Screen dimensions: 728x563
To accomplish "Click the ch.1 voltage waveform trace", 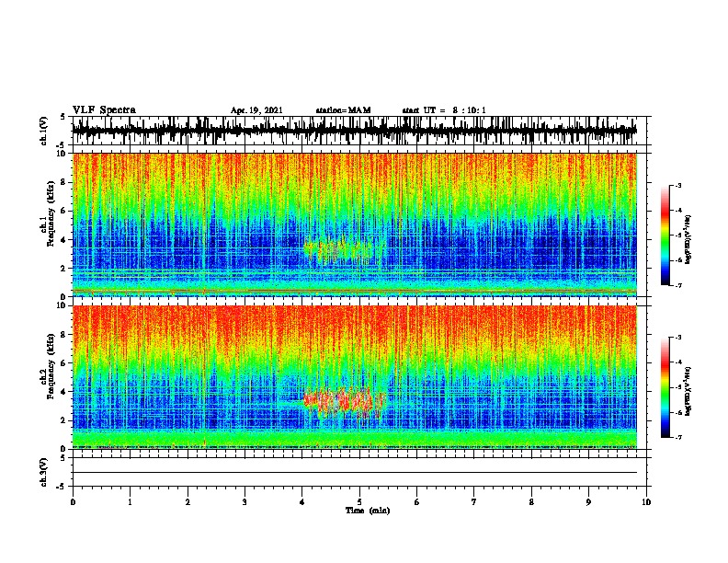I will tap(354, 131).
